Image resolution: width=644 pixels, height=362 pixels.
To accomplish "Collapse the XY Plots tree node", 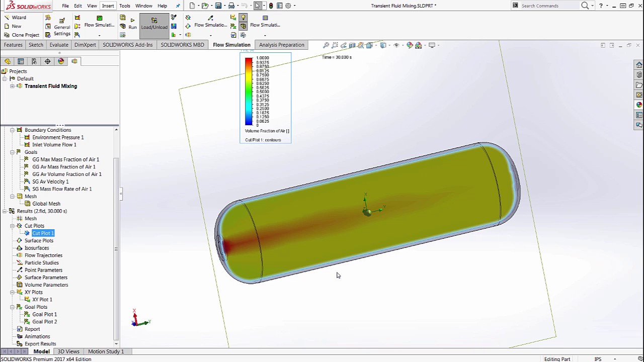I will (x=12, y=292).
